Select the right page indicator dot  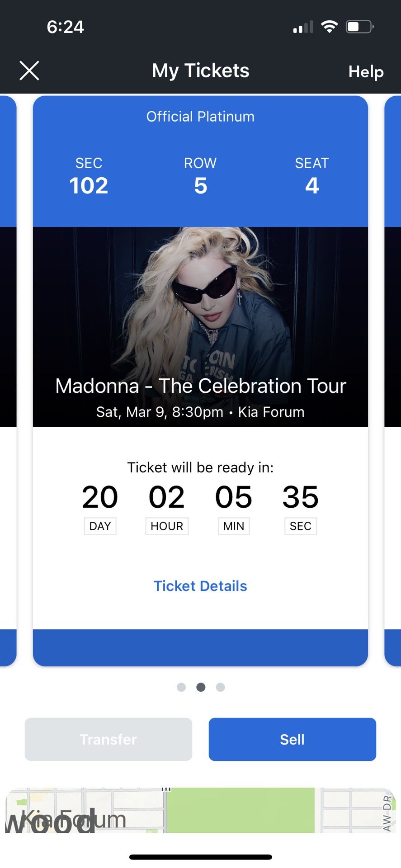click(x=220, y=687)
